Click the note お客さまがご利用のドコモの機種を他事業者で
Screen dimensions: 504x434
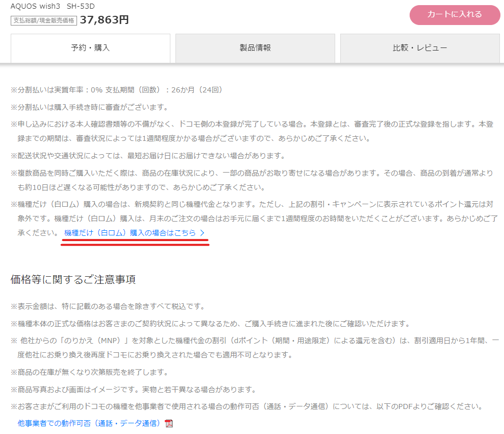coord(247,406)
